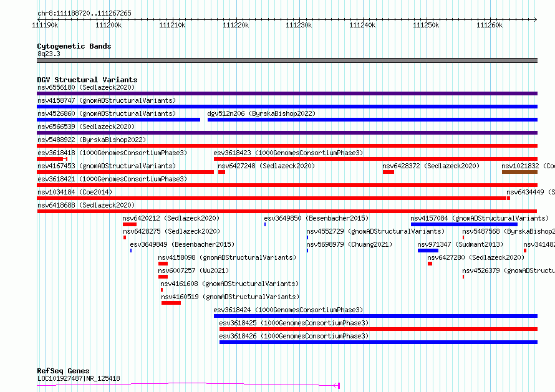The image size is (555, 392).
Task: Click the LOC101927487|NR_125418 gene label
Action: (79, 378)
